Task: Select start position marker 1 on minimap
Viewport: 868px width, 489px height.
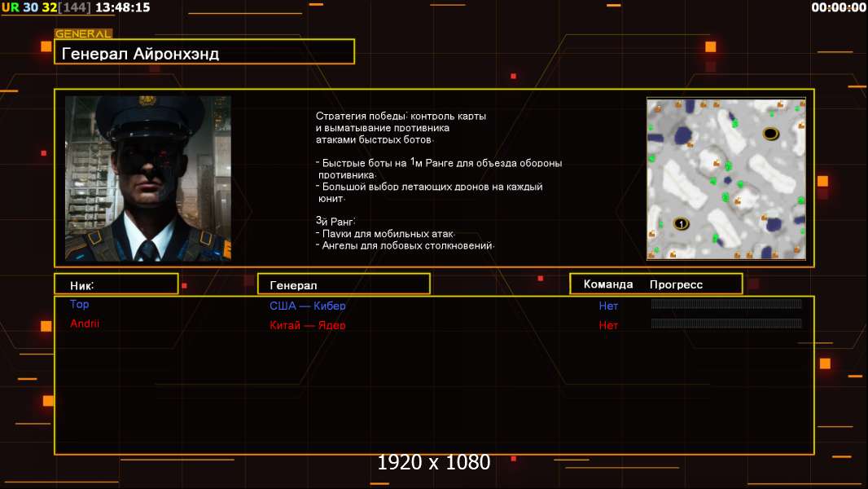Action: pyautogui.click(x=681, y=224)
